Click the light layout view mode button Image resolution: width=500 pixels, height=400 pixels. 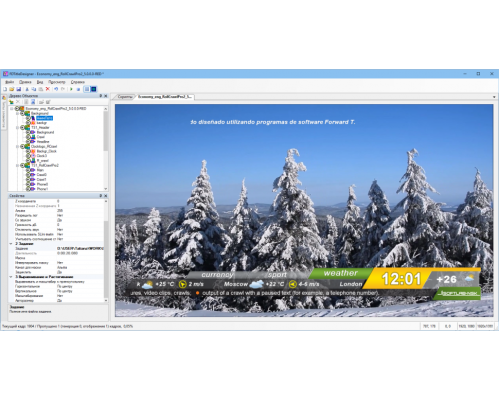(x=87, y=89)
